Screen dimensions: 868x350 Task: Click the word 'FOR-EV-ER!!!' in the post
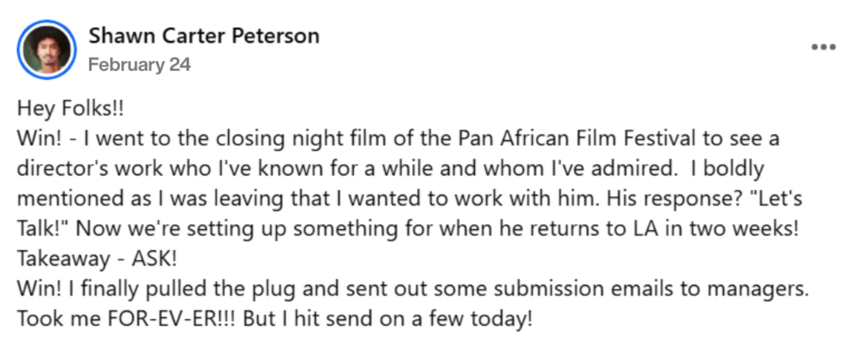(171, 319)
